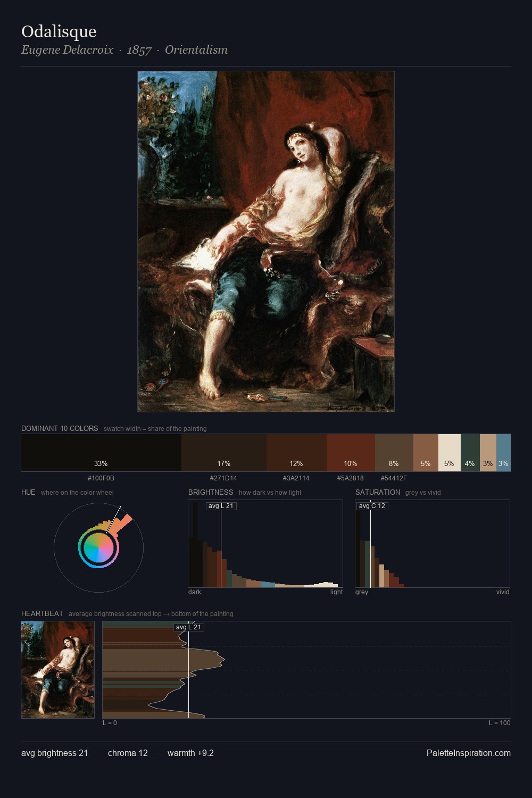Click the hex code '#271D14'

pos(223,478)
